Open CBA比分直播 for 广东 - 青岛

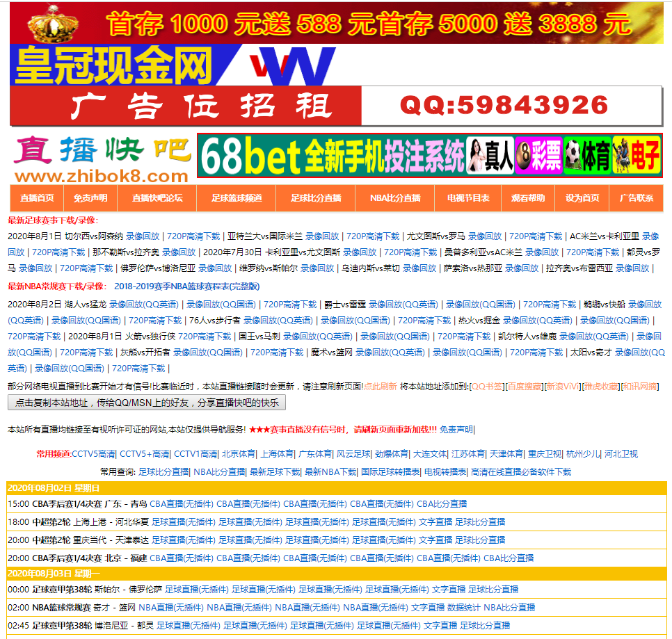(442, 504)
